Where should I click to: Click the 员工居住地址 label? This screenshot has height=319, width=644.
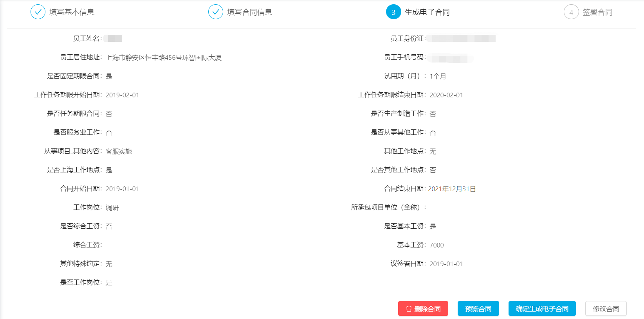pos(81,57)
